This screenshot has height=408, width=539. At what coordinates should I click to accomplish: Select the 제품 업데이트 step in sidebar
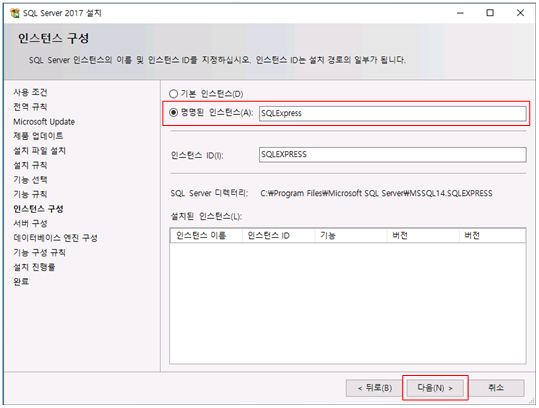click(38, 136)
